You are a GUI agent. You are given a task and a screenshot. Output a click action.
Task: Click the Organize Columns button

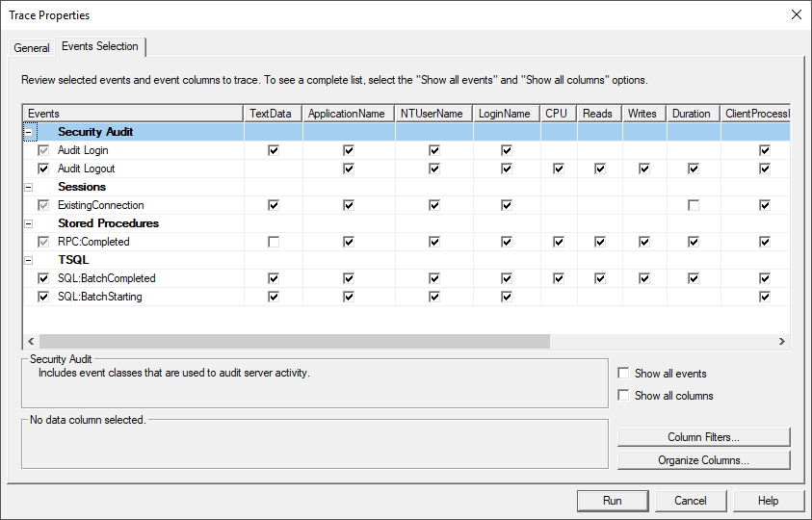(703, 460)
